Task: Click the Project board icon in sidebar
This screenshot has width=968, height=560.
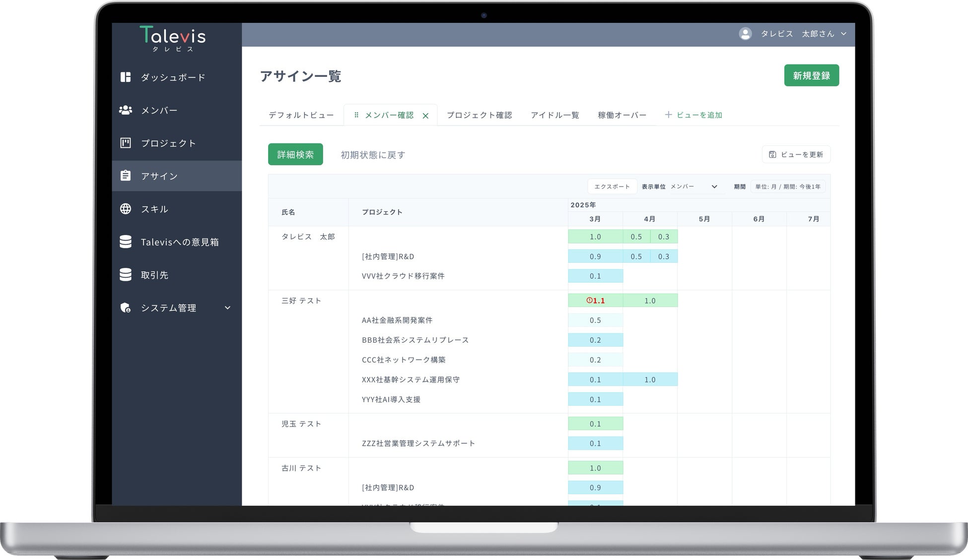Action: coord(126,143)
